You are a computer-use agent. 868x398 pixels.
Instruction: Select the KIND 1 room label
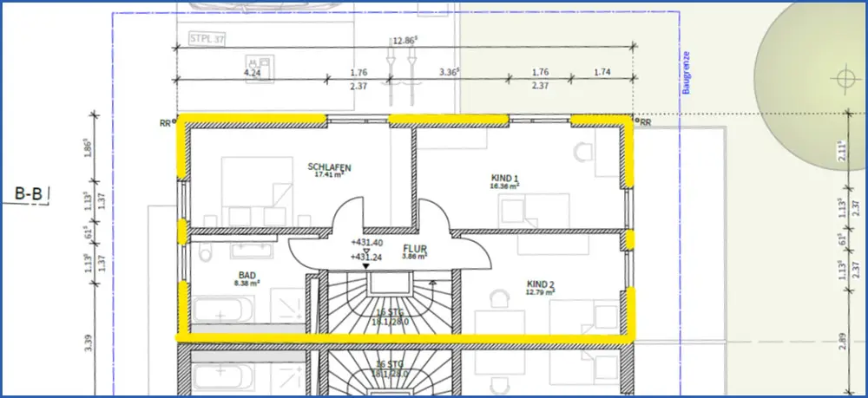[x=504, y=177]
